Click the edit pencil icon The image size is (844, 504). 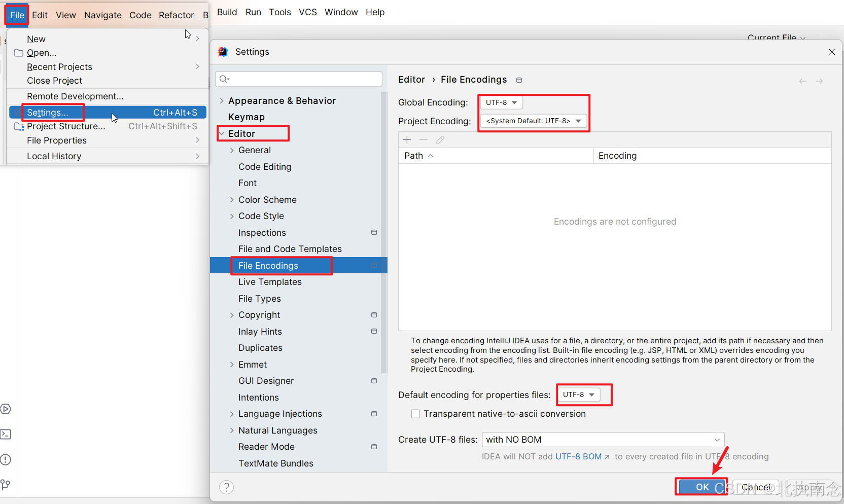pyautogui.click(x=440, y=139)
